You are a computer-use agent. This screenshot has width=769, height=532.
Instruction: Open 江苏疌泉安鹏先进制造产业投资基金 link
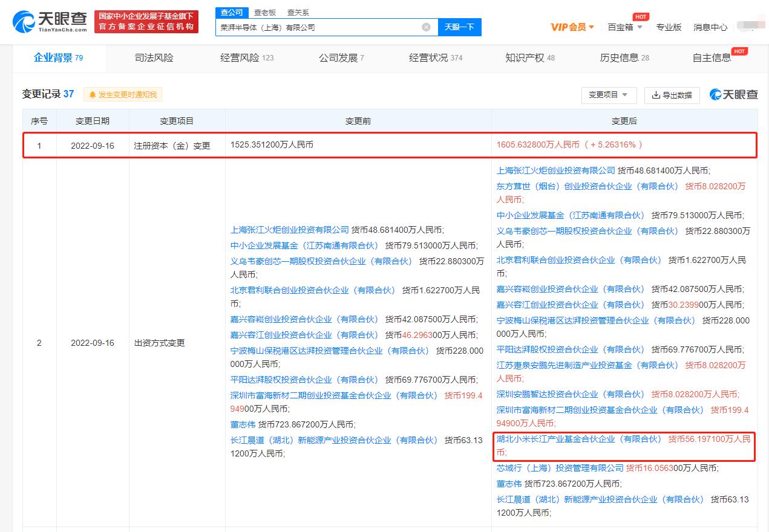coord(587,365)
